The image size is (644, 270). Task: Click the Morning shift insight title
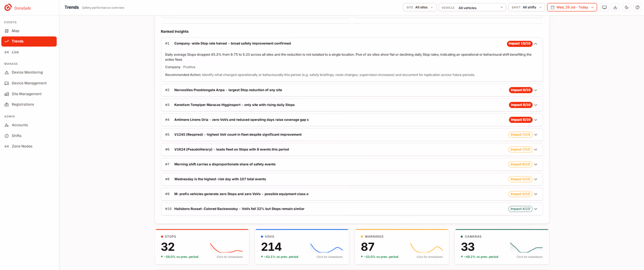pyautogui.click(x=225, y=164)
